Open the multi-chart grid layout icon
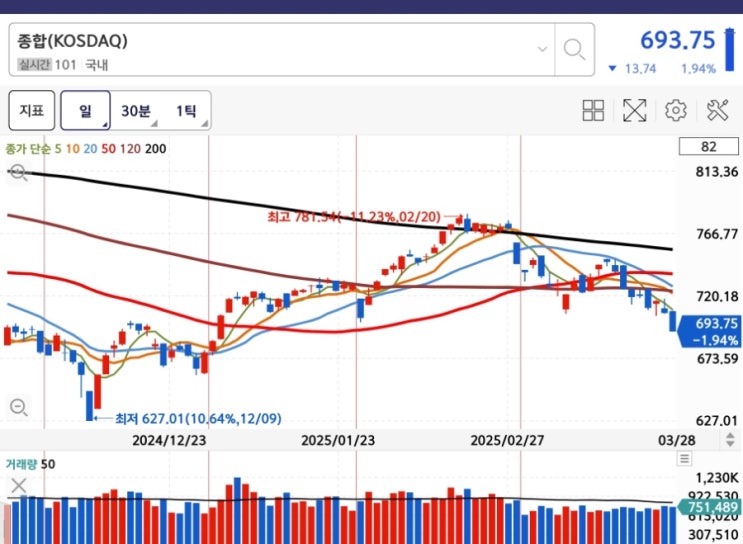The height and width of the screenshot is (544, 743). tap(593, 110)
